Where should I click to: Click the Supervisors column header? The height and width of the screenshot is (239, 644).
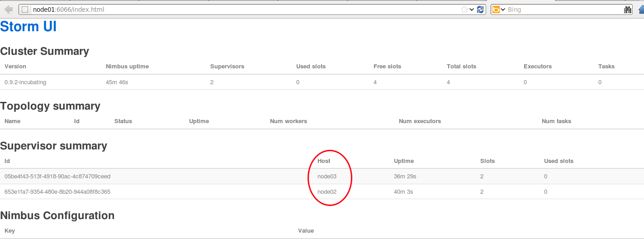227,67
